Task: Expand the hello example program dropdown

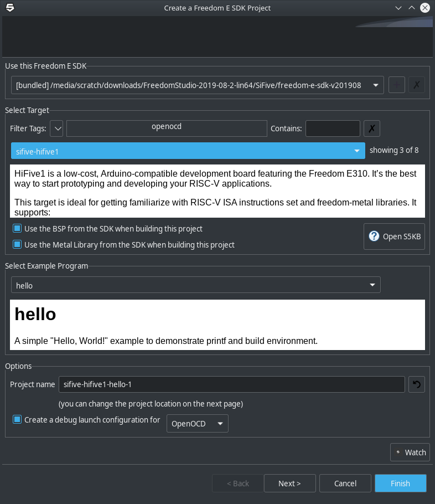Action: (x=372, y=285)
